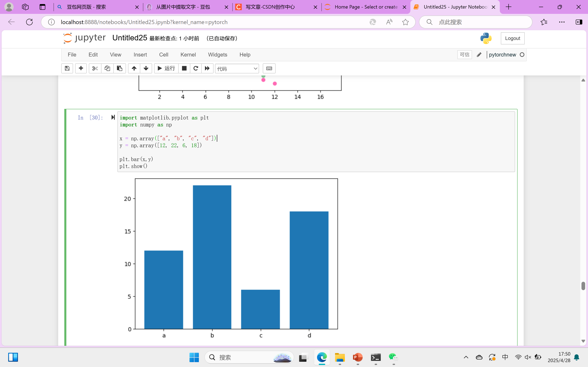Image resolution: width=588 pixels, height=367 pixels.
Task: Open the Kernel menu
Action: (188, 55)
